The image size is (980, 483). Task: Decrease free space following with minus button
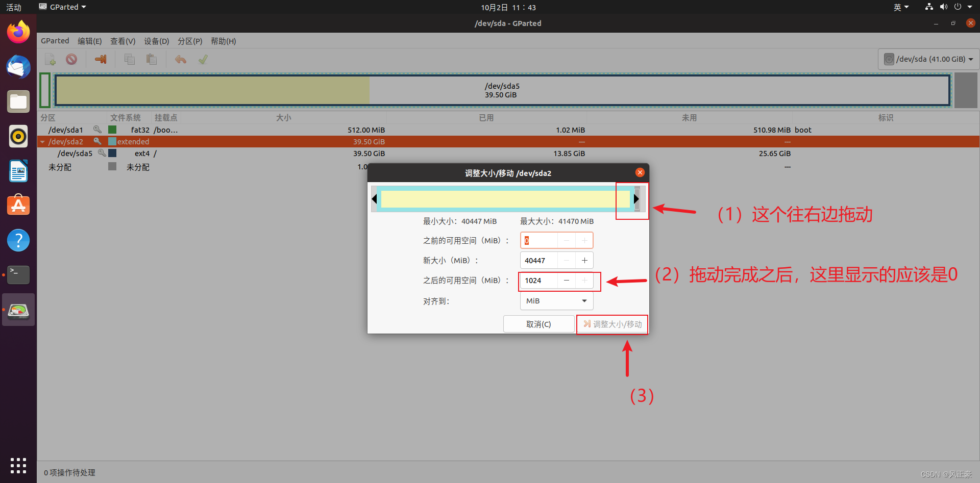click(567, 281)
